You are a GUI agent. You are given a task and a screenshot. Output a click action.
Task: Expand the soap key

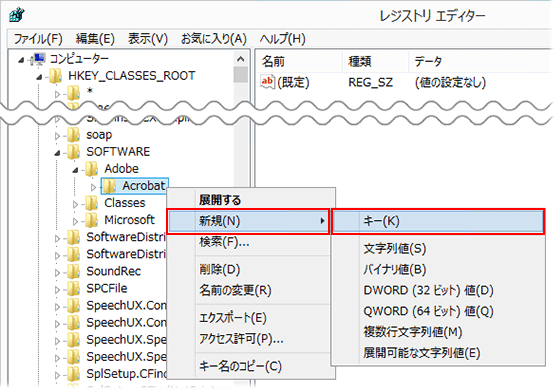click(57, 135)
